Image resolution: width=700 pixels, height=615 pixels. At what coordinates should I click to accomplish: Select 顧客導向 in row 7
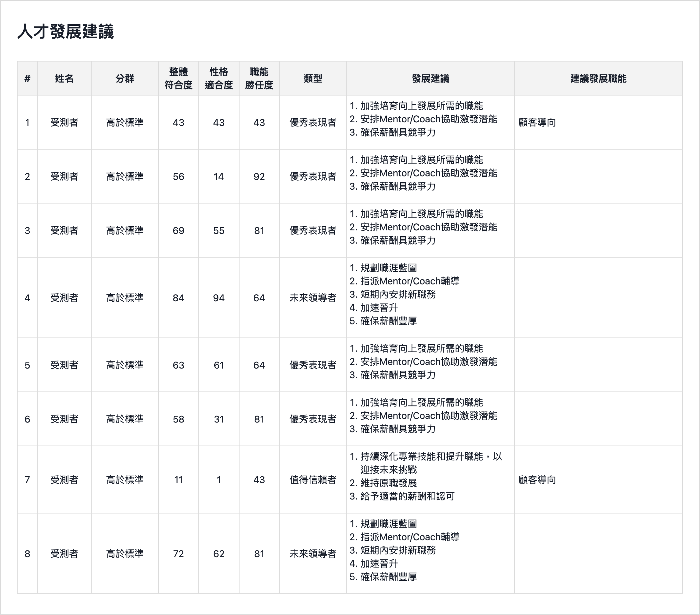pos(537,480)
